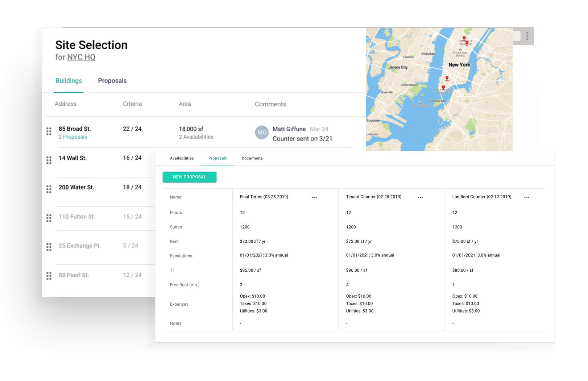
Task: Open the NYC HQ link
Action: 81,57
